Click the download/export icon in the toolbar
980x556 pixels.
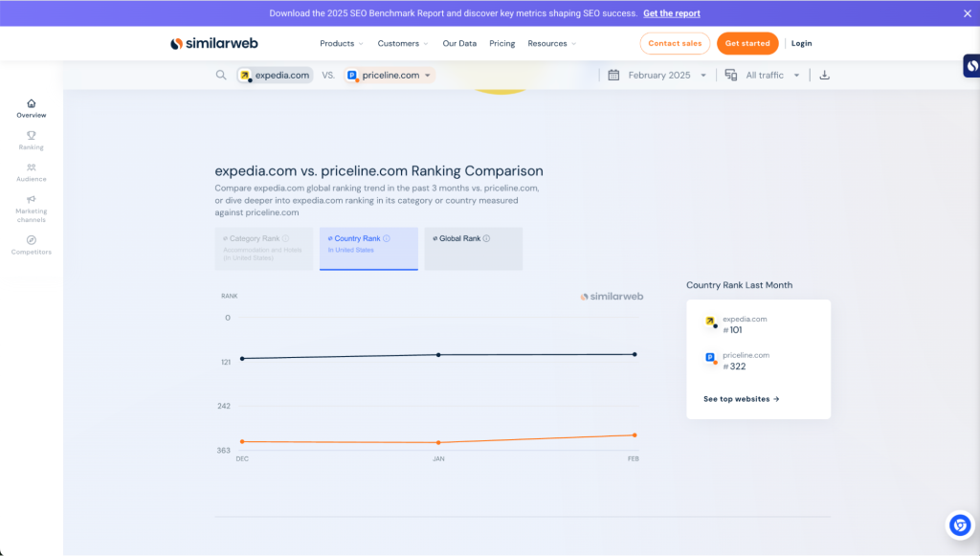[824, 74]
